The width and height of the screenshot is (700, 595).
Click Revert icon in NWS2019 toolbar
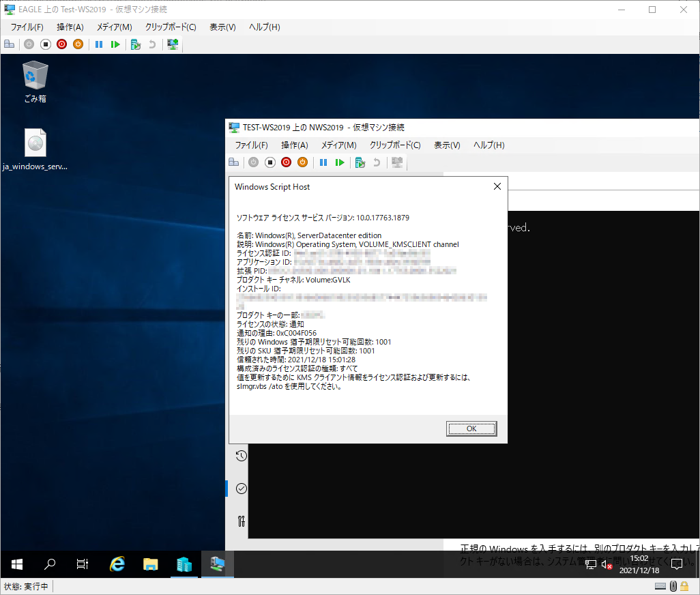coord(377,162)
